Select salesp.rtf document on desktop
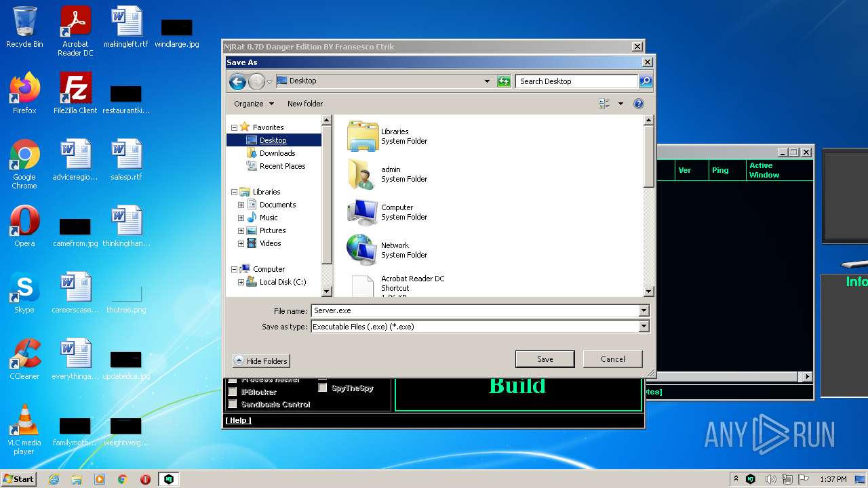The width and height of the screenshot is (868, 488). 126,160
